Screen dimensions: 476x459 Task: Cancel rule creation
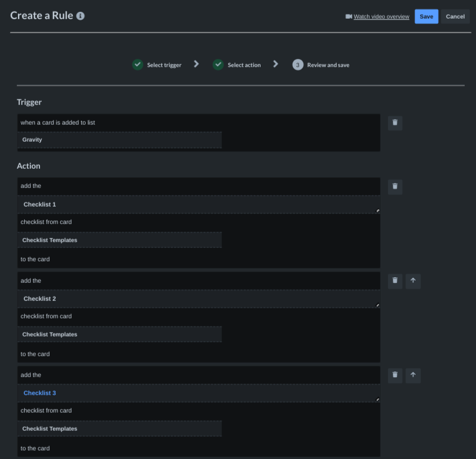pyautogui.click(x=455, y=16)
